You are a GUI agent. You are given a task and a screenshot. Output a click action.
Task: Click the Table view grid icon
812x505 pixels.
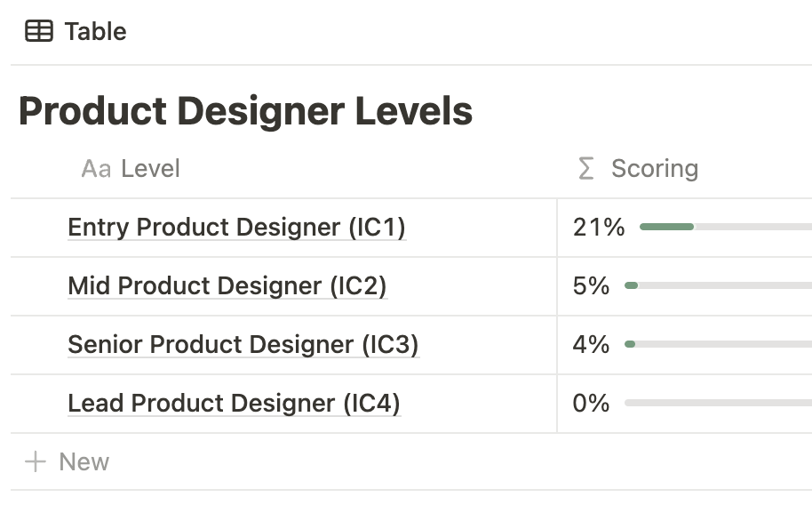(x=38, y=32)
